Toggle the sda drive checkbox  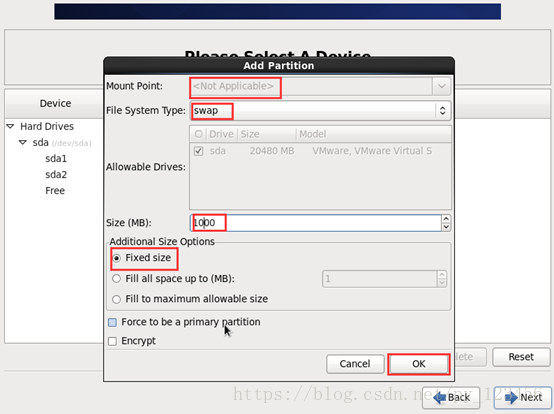pyautogui.click(x=199, y=151)
